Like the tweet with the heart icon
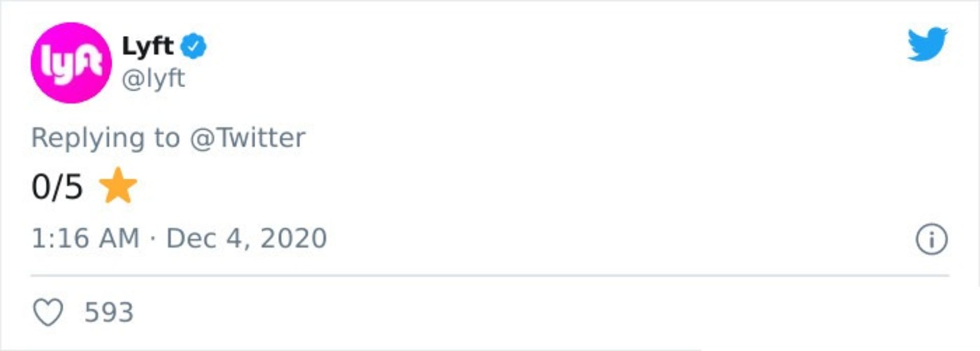Image resolution: width=980 pixels, height=351 pixels. [x=48, y=312]
